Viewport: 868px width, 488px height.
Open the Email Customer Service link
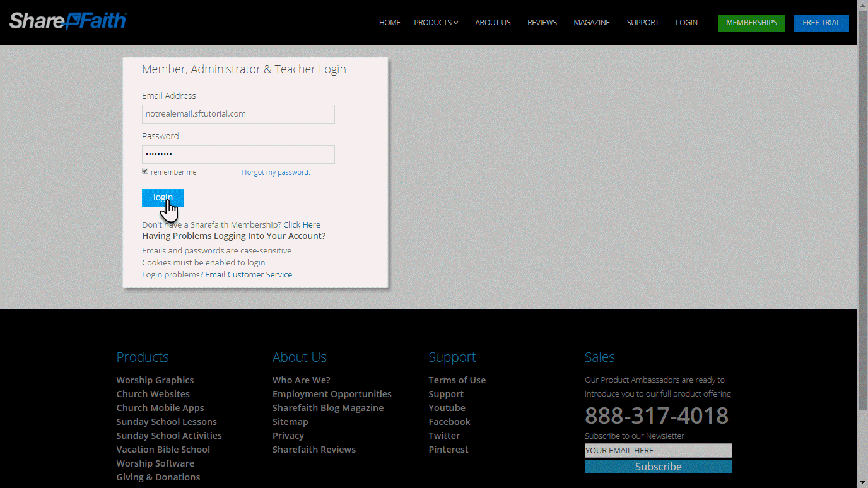click(x=249, y=274)
